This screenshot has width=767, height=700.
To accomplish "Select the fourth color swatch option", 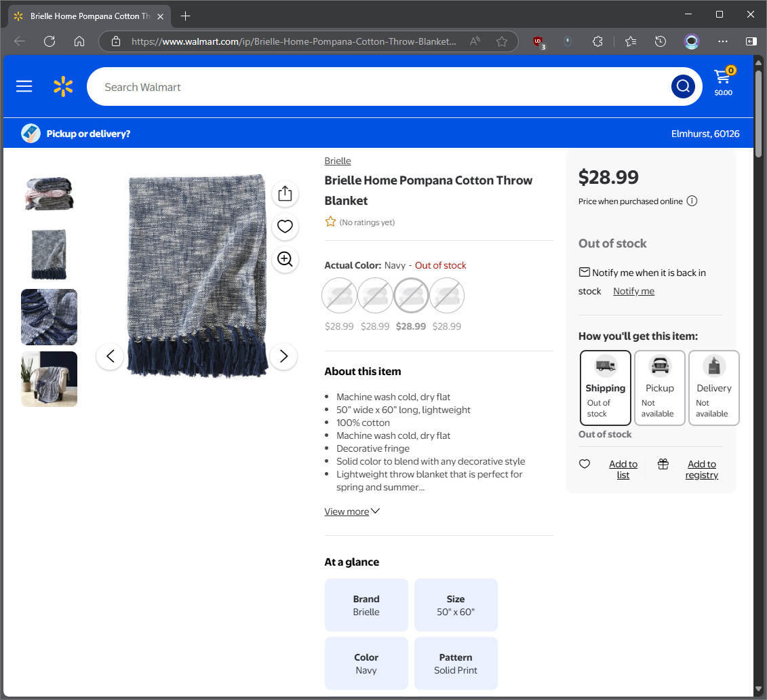I will [x=447, y=296].
